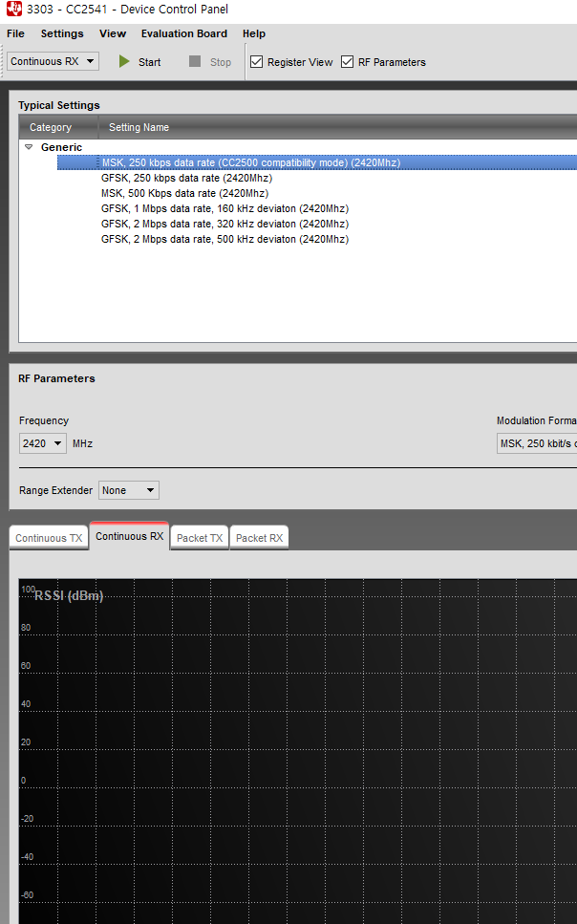Click the Texas Instruments app icon
The width and height of the screenshot is (577, 924).
point(13,9)
